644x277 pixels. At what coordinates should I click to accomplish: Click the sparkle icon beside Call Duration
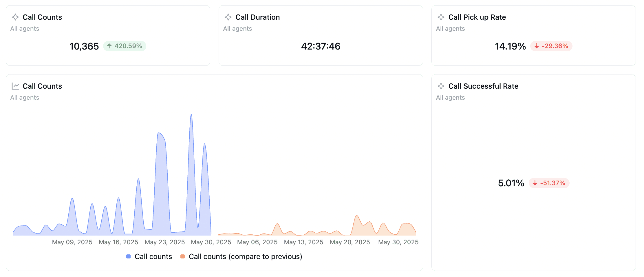[228, 17]
